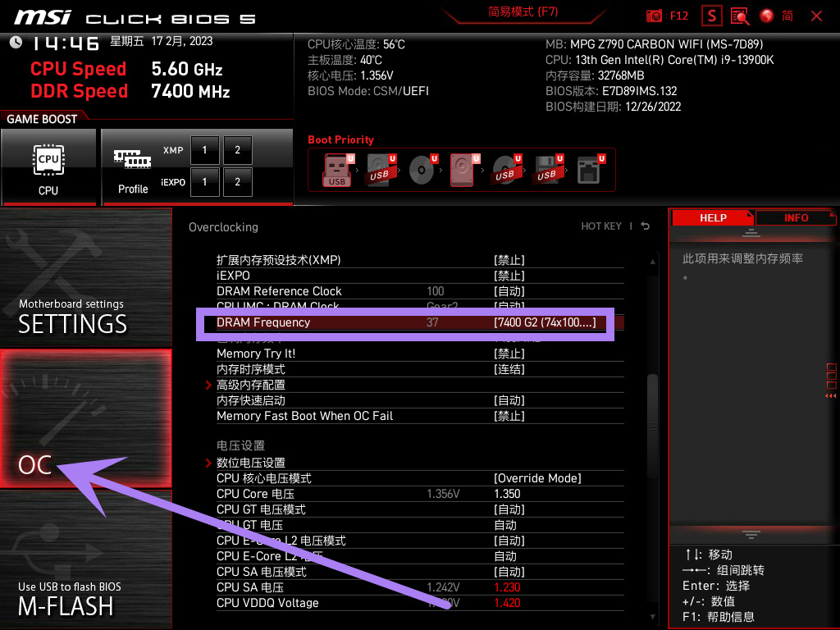Edit CPU Core voltage 1.350 field
Image resolution: width=840 pixels, height=630 pixels.
tap(507, 494)
